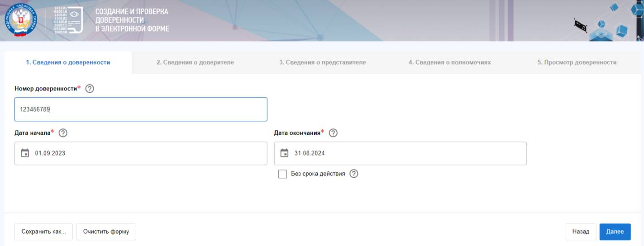Switch to tab 3. Сведения о представителе
The image size is (644, 246).
click(322, 62)
